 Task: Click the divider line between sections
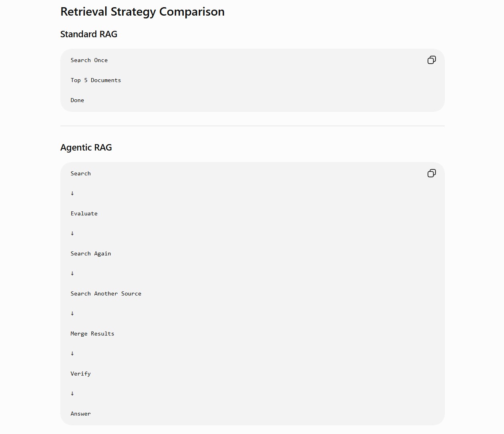[x=253, y=126]
